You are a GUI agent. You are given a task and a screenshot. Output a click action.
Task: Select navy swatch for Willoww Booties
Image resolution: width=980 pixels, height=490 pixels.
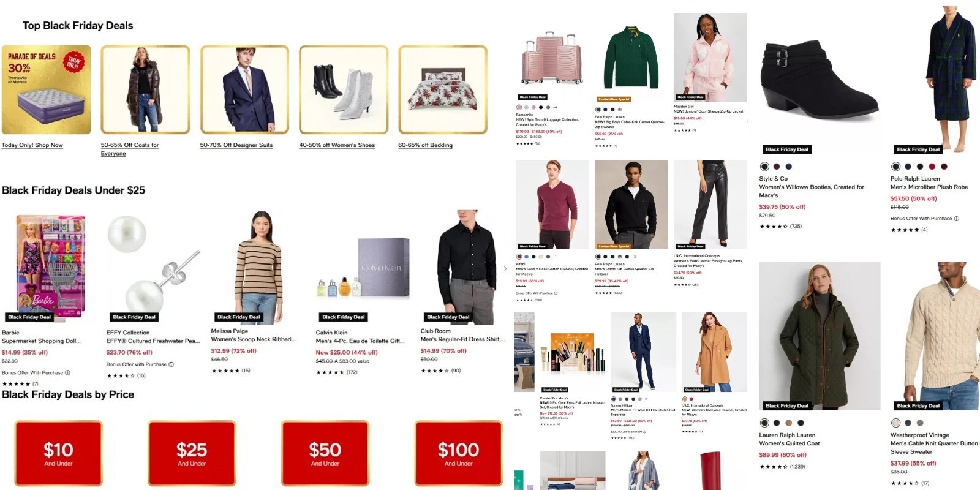click(788, 167)
